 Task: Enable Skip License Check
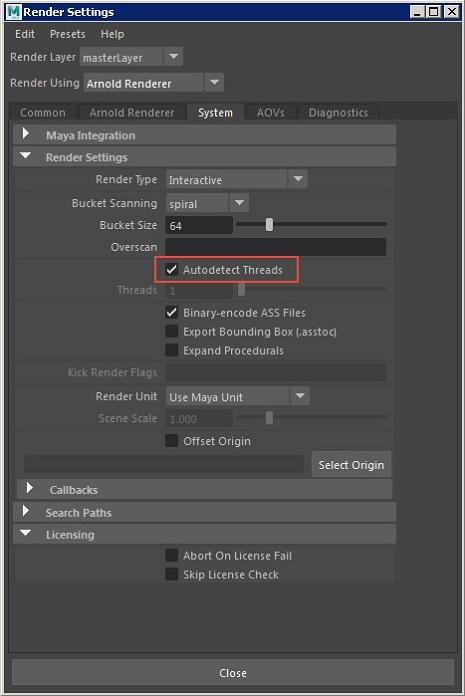pyautogui.click(x=172, y=574)
